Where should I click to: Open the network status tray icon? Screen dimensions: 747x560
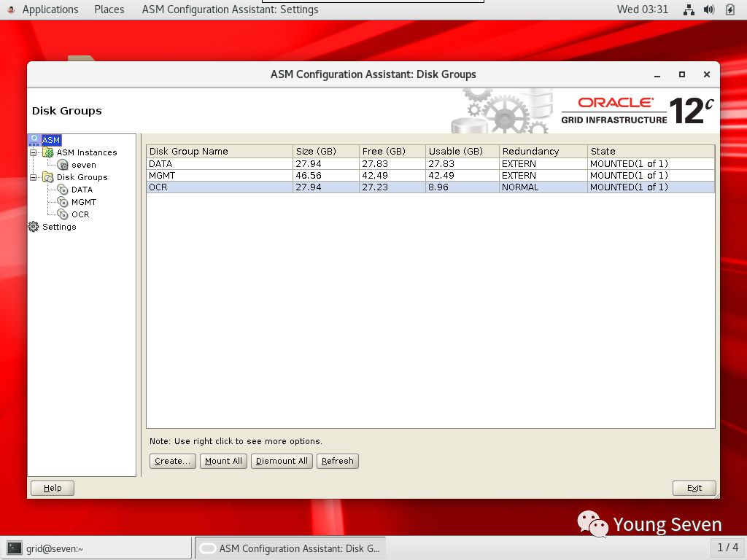tap(689, 9)
